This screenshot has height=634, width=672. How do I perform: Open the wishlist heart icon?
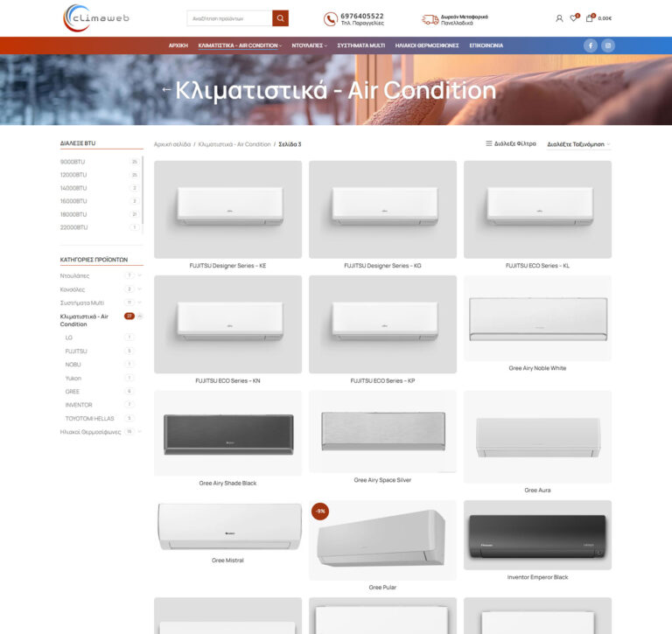pyautogui.click(x=574, y=18)
